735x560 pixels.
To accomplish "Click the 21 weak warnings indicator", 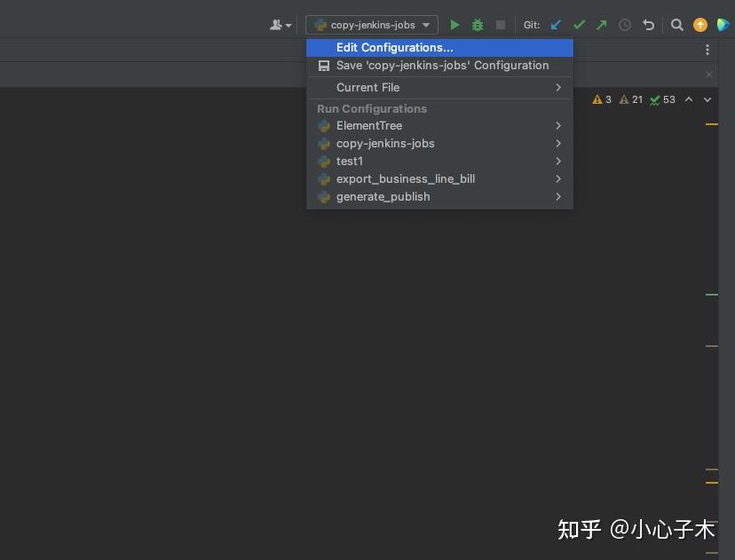I will click(x=631, y=99).
